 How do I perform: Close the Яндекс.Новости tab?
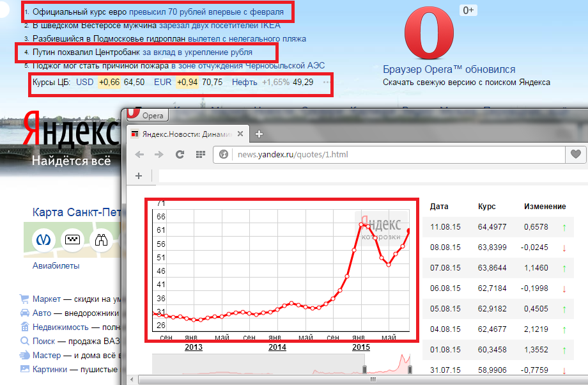240,134
